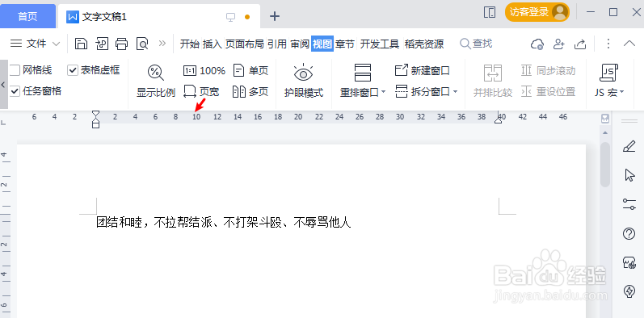Open 重排窗口 dropdown arrow
Image resolution: width=644 pixels, height=318 pixels.
pyautogui.click(x=383, y=92)
